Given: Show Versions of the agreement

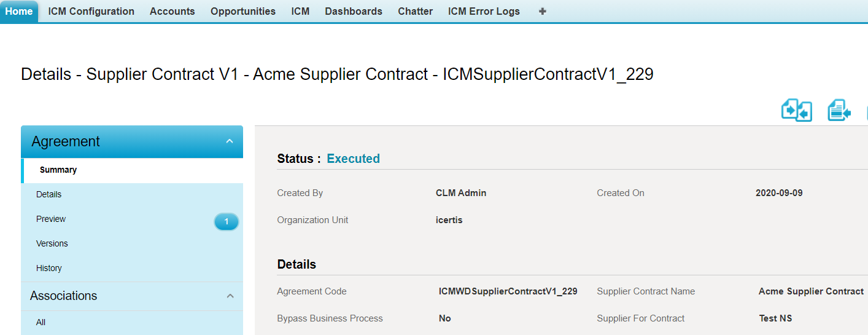Looking at the screenshot, I should click(x=52, y=243).
